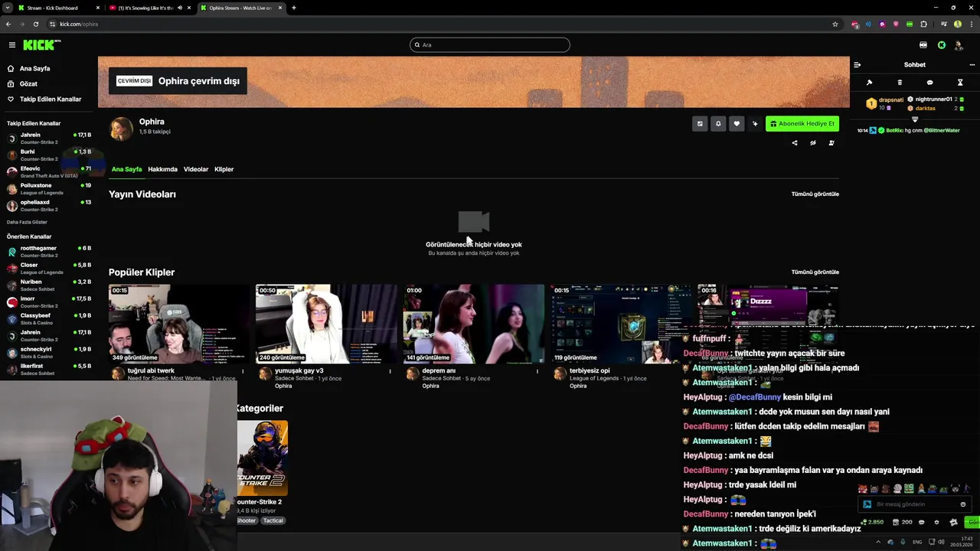Screen dimensions: 980x551
Task: Click Daha Fazla Göster in the sidebar
Action: pyautogui.click(x=27, y=222)
